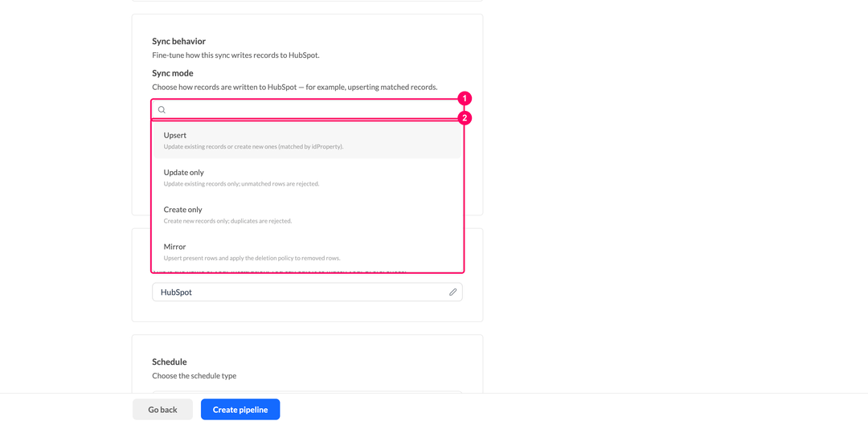The width and height of the screenshot is (868, 425).
Task: Click 'apply the deletion policy' description
Action: pos(252,258)
